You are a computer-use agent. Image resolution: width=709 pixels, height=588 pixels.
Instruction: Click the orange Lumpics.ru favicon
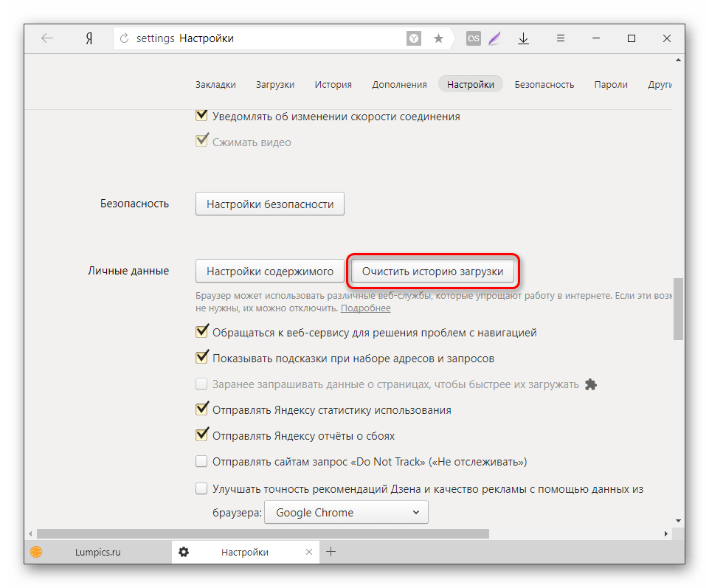coord(36,552)
